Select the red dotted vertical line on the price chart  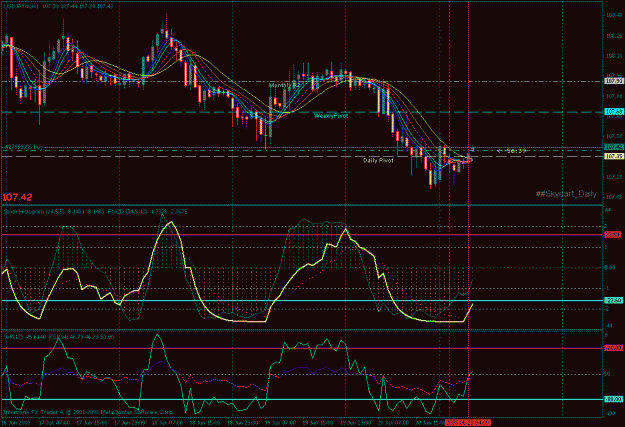(468, 104)
